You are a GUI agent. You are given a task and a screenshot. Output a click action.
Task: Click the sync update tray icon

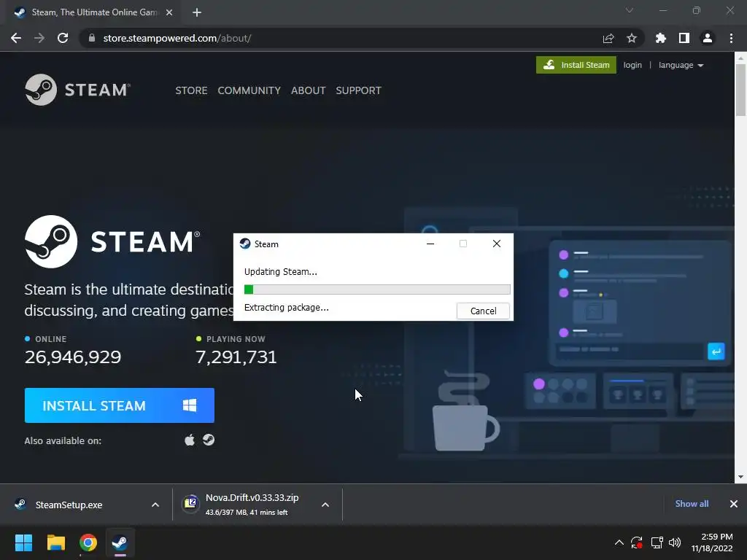coord(637,542)
